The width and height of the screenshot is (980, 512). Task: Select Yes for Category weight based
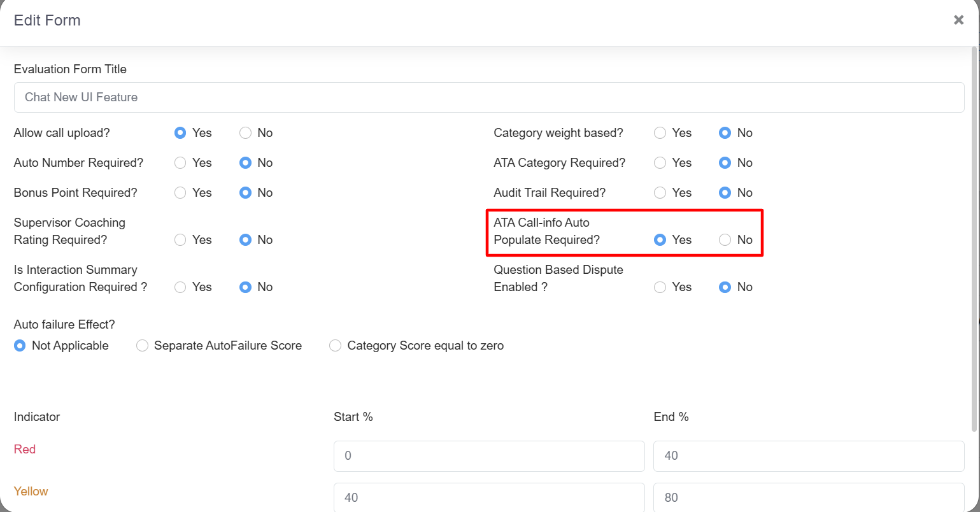[660, 133]
